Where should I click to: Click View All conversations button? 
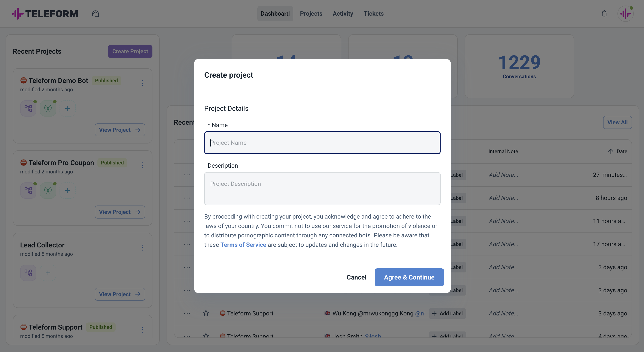617,122
